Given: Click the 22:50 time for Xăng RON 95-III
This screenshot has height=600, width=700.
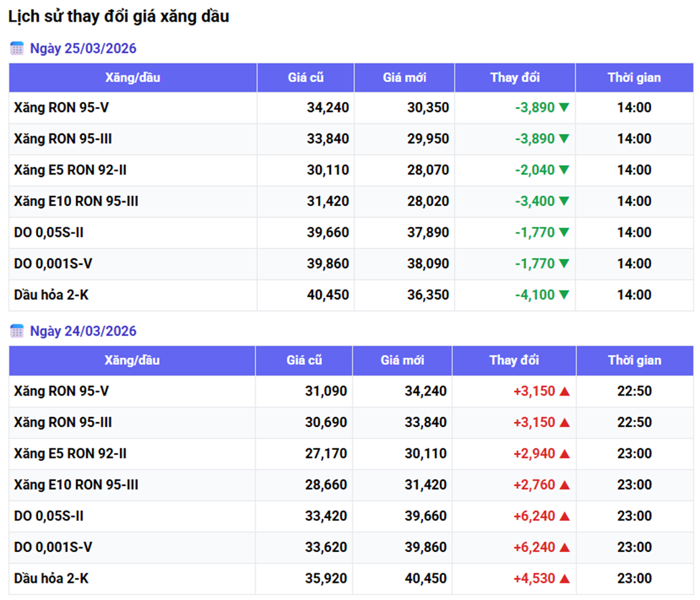Looking at the screenshot, I should pyautogui.click(x=634, y=423).
